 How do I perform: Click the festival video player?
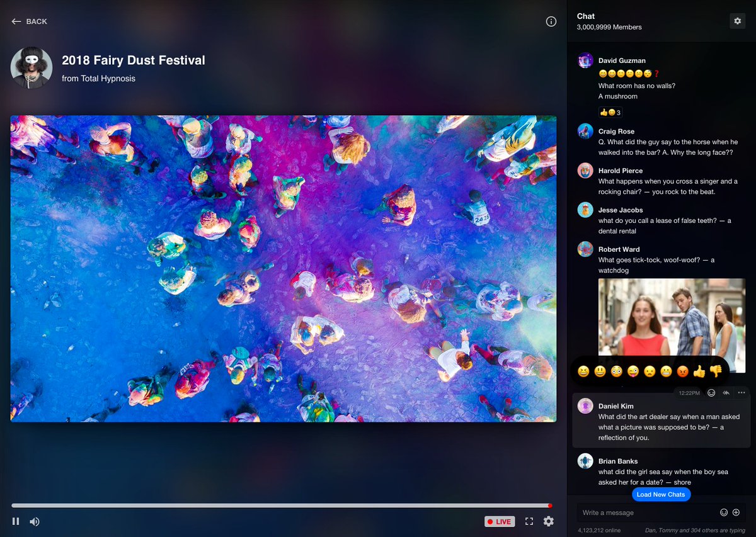283,269
